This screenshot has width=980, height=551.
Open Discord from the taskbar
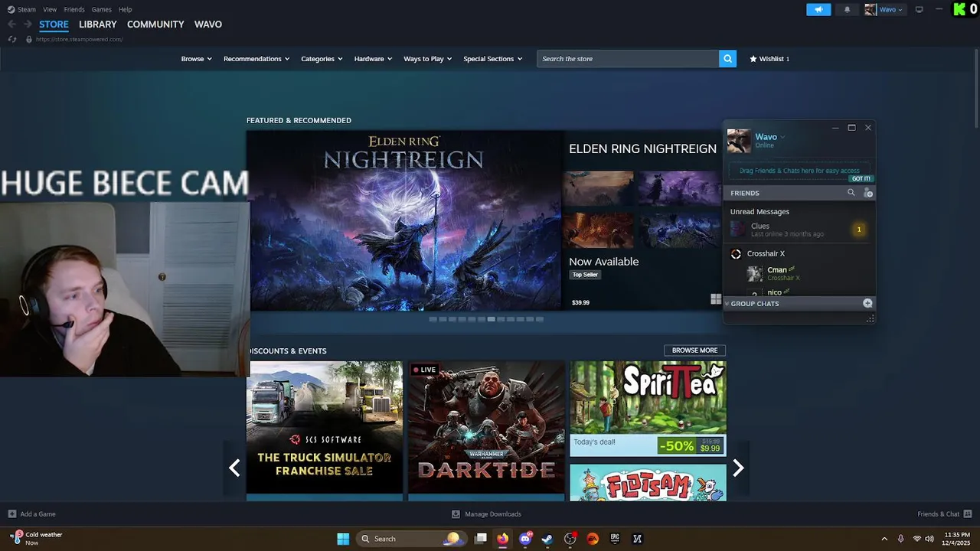click(x=525, y=539)
